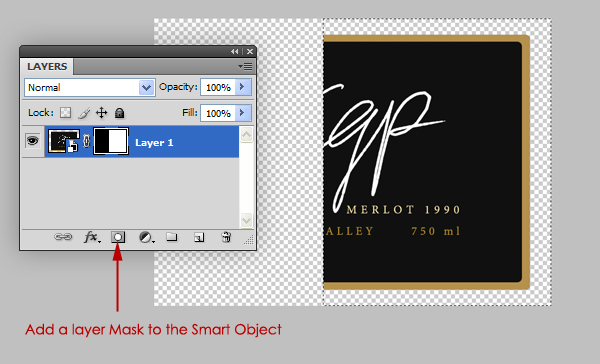Close the Layers panel

(250, 51)
